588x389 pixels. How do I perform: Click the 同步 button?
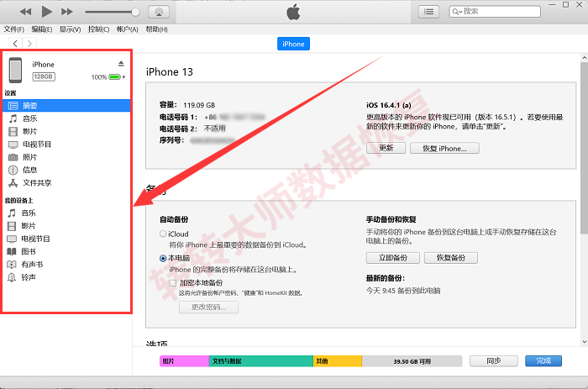[494, 361]
